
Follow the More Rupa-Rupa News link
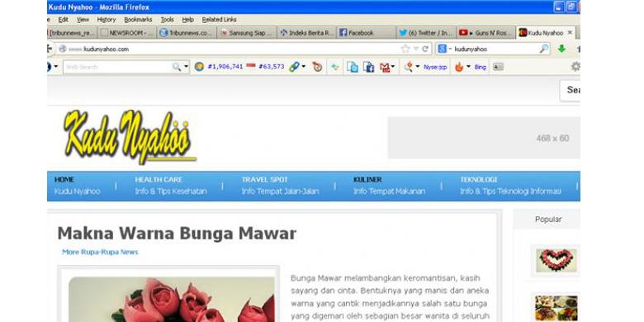coord(100,252)
